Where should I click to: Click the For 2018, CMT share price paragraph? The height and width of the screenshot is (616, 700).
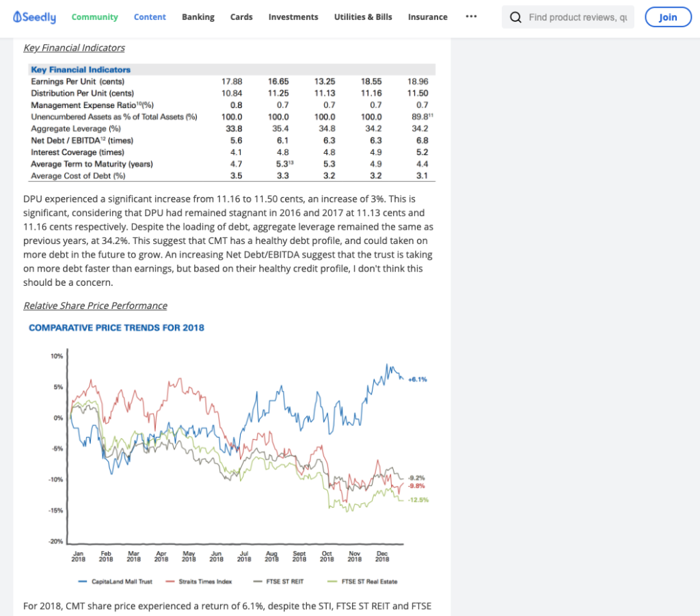coord(227,606)
